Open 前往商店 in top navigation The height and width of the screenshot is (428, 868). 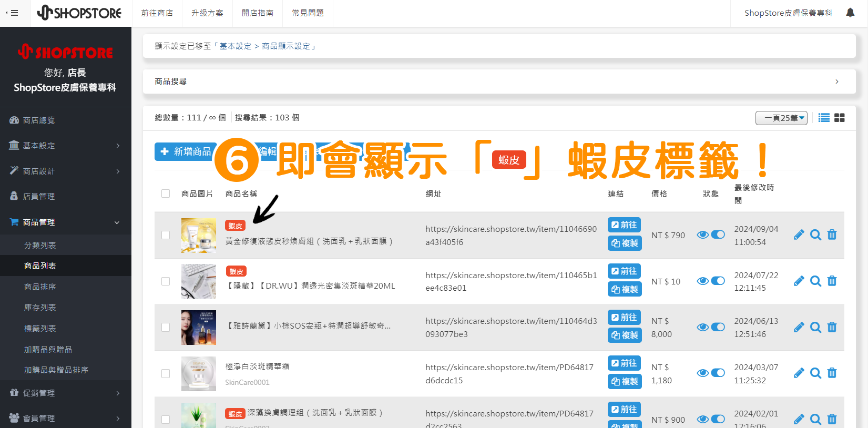coord(157,13)
